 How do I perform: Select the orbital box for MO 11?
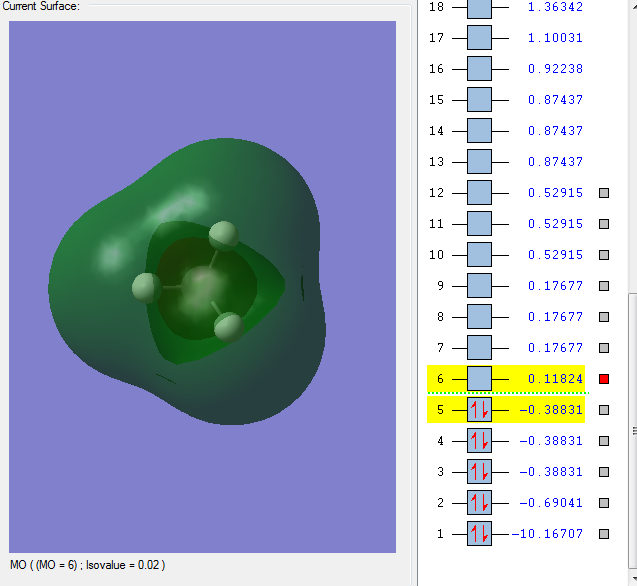[x=479, y=224]
